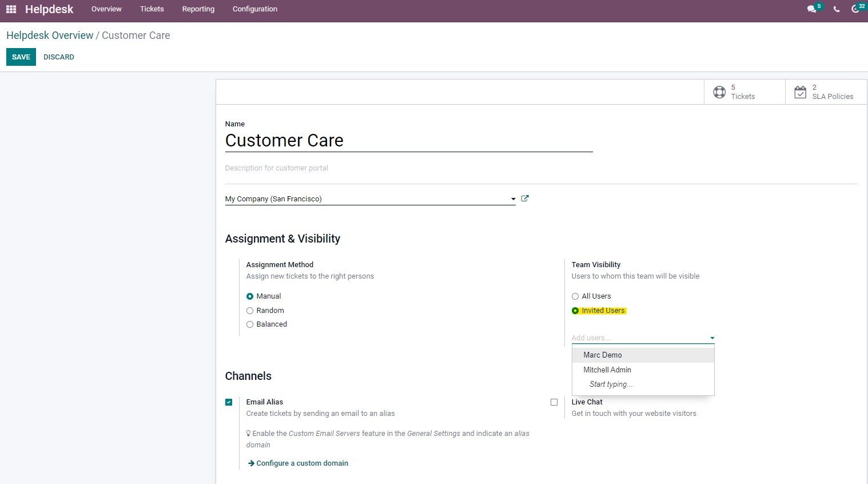Viewport: 868px width, 484px height.
Task: Open the conversations chat icon
Action: [811, 9]
